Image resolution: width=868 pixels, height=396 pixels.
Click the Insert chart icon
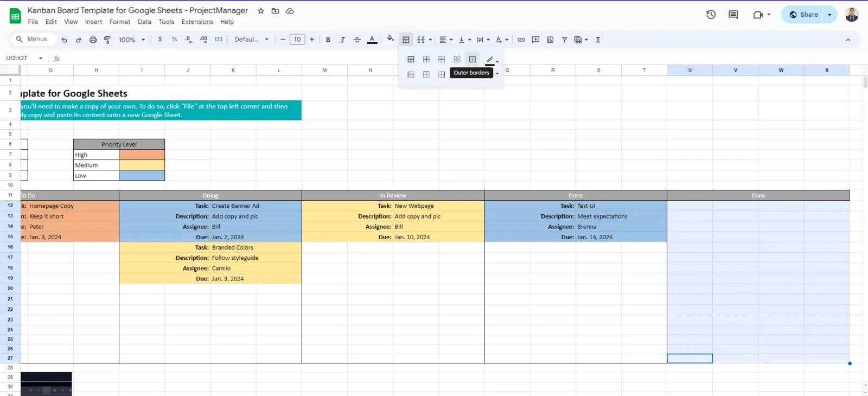pyautogui.click(x=550, y=40)
